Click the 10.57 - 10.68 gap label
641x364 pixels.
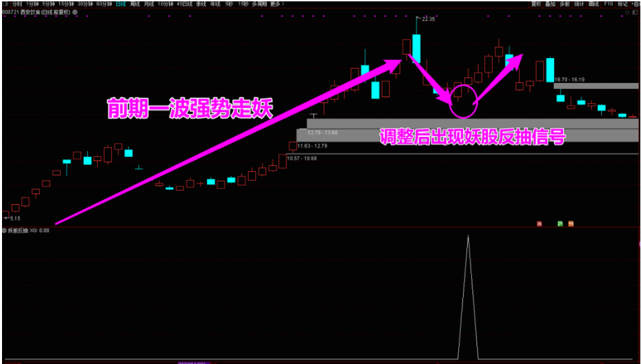click(x=302, y=158)
